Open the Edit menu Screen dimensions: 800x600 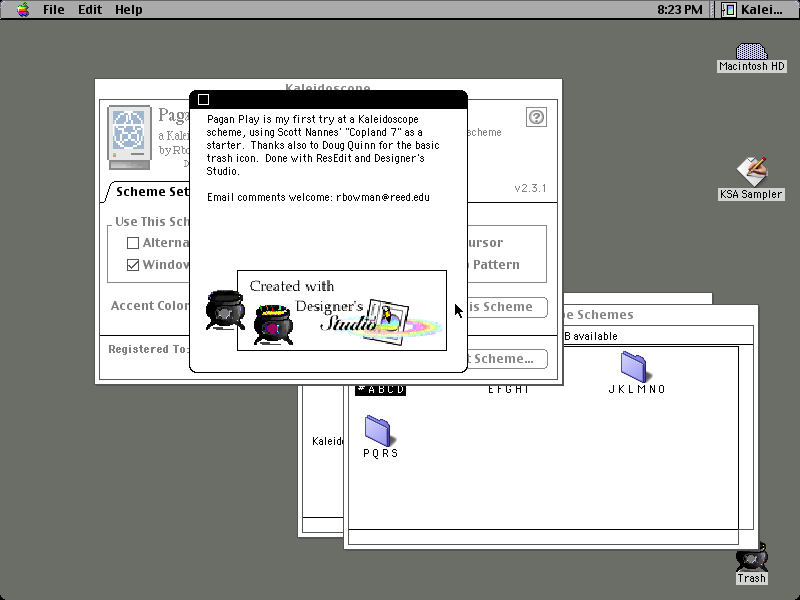[x=90, y=10]
